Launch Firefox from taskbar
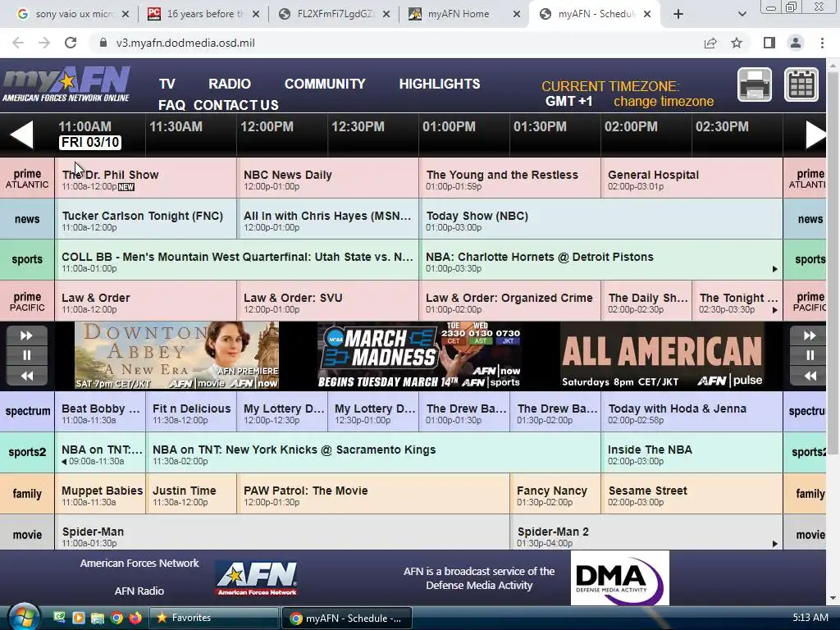This screenshot has width=840, height=630. [x=135, y=618]
